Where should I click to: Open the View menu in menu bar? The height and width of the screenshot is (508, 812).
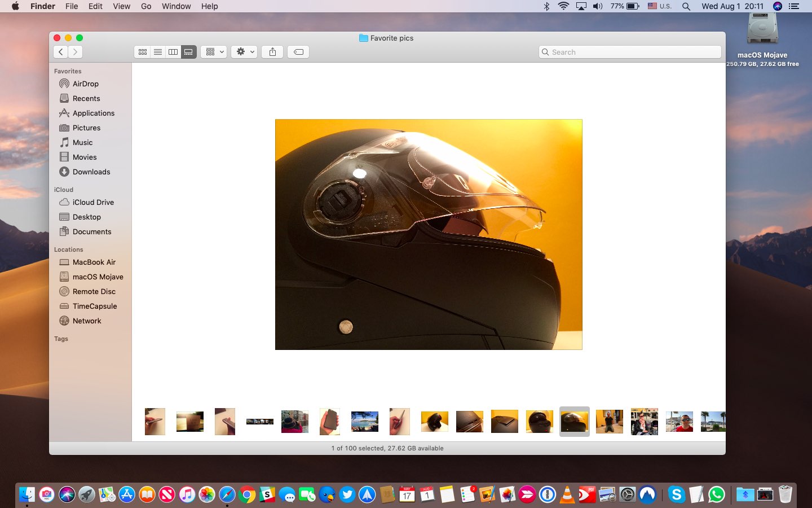[121, 6]
